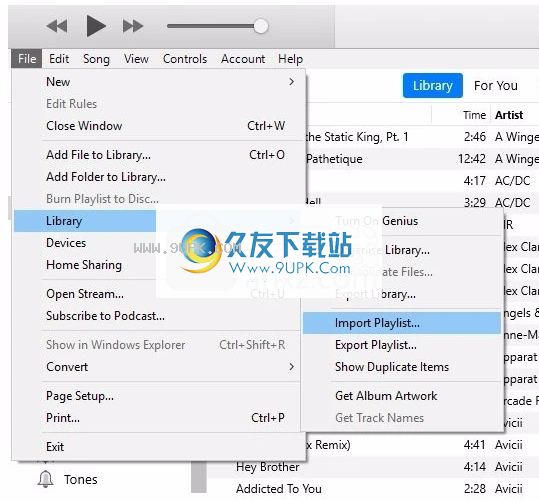
Task: Click Turn On Genius submenu item
Action: (402, 221)
